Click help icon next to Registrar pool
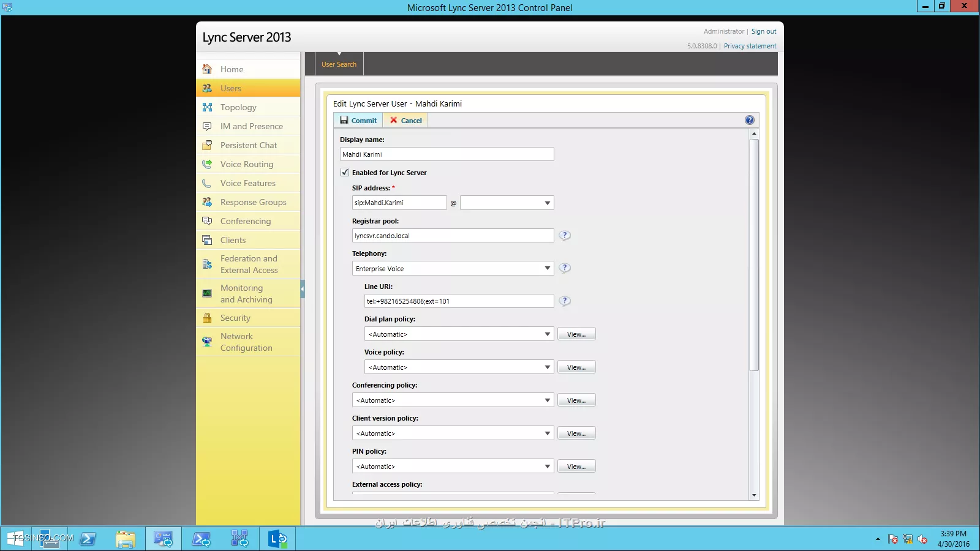This screenshot has height=551, width=980. (x=565, y=235)
